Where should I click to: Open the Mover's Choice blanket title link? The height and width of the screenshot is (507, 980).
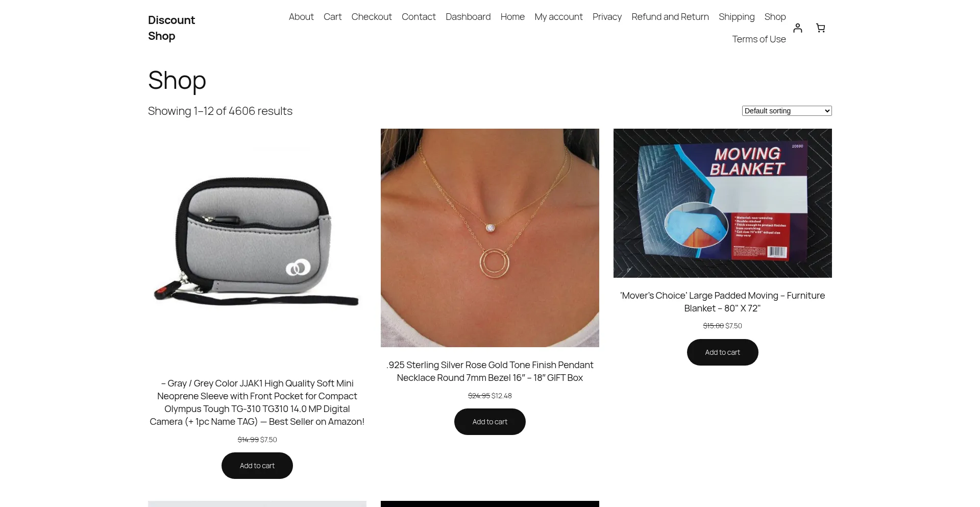point(723,302)
